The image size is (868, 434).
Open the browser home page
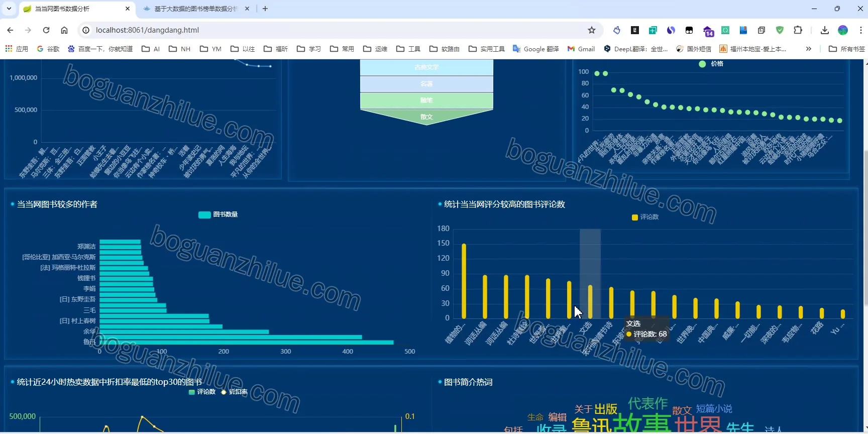point(64,30)
